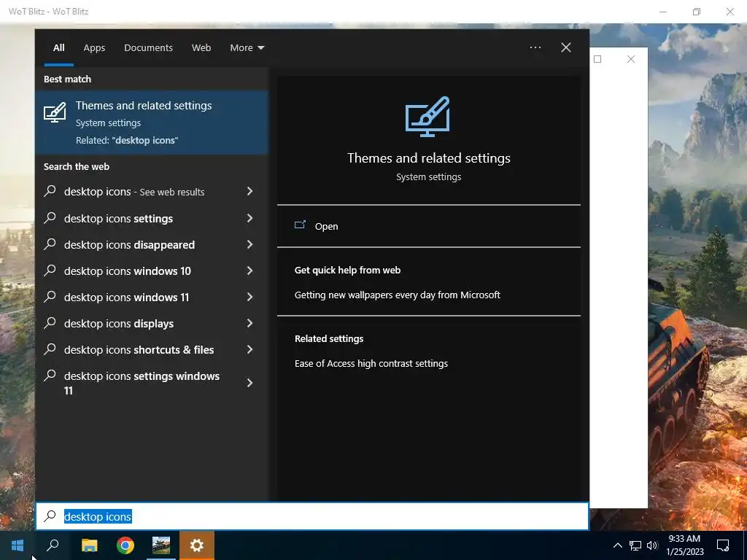Click the large Themes icon in preview pane
The height and width of the screenshot is (560, 747).
tap(427, 117)
